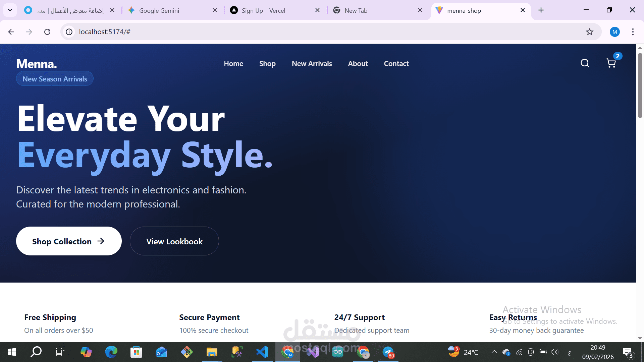This screenshot has width=644, height=362.
Task: Click inside the address bar
Action: click(201, 32)
